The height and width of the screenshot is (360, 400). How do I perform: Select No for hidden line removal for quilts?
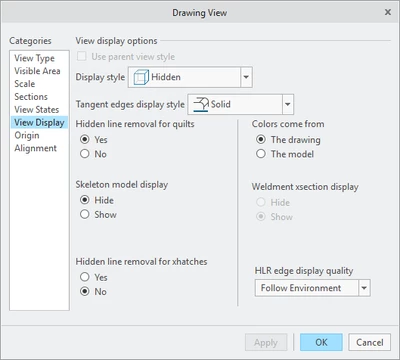pyautogui.click(x=85, y=153)
